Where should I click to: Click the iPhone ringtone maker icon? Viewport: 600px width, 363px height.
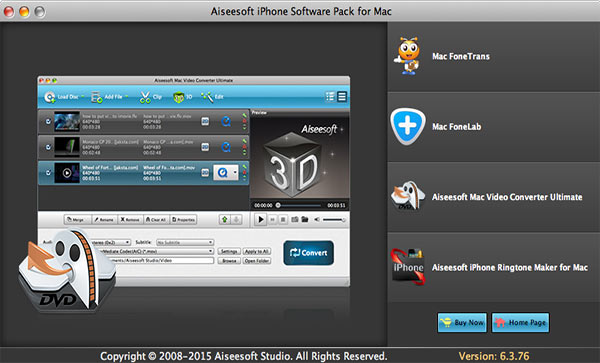[x=408, y=267]
